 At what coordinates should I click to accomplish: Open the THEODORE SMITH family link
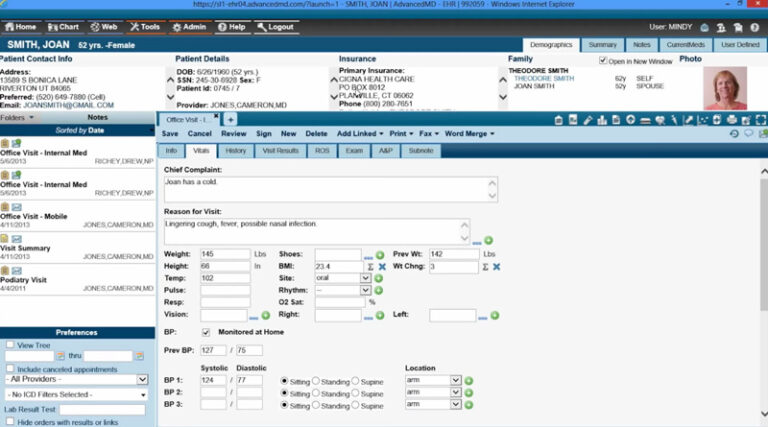coord(544,78)
